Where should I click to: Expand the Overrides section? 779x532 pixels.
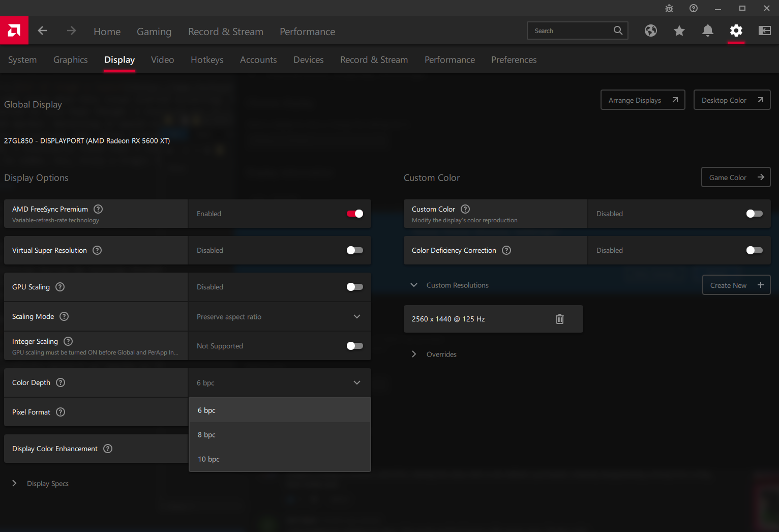tap(414, 354)
